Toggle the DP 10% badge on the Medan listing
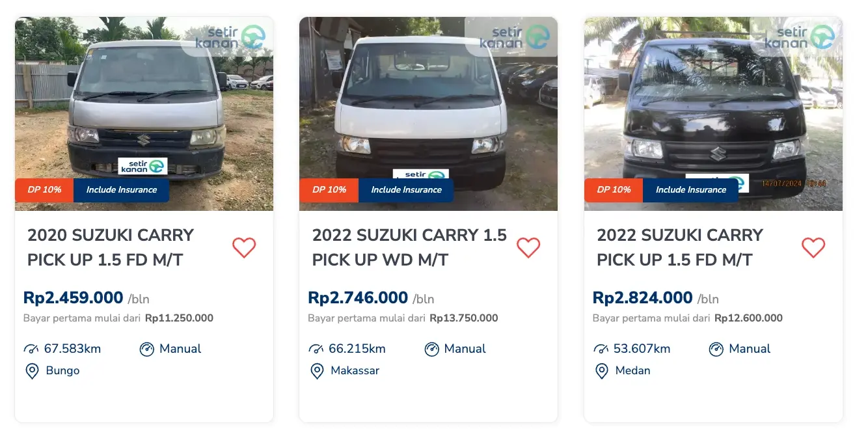 (613, 190)
